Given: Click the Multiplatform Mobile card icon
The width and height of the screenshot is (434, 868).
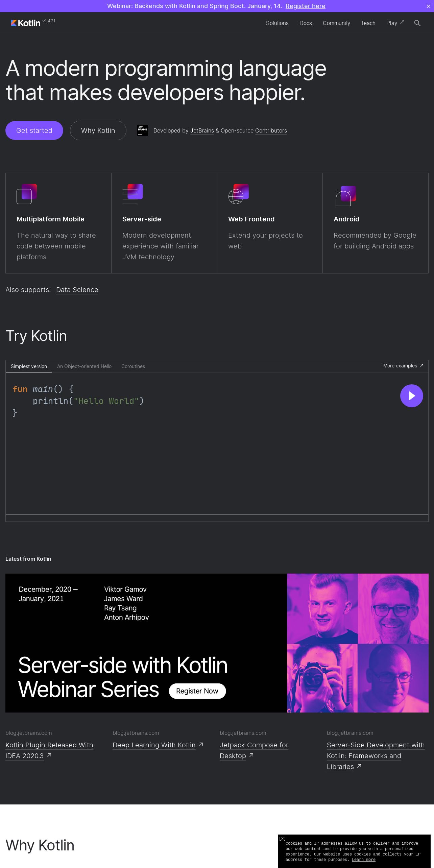Looking at the screenshot, I should 27,194.
